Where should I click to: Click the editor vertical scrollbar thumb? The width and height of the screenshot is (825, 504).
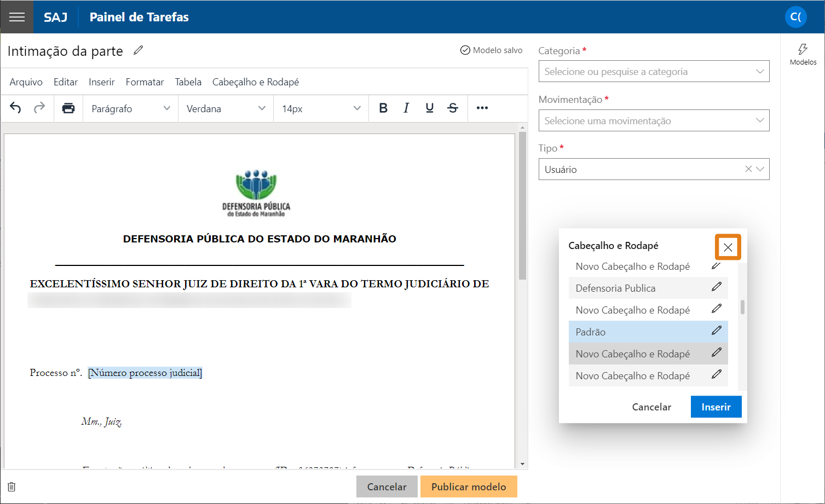click(522, 206)
